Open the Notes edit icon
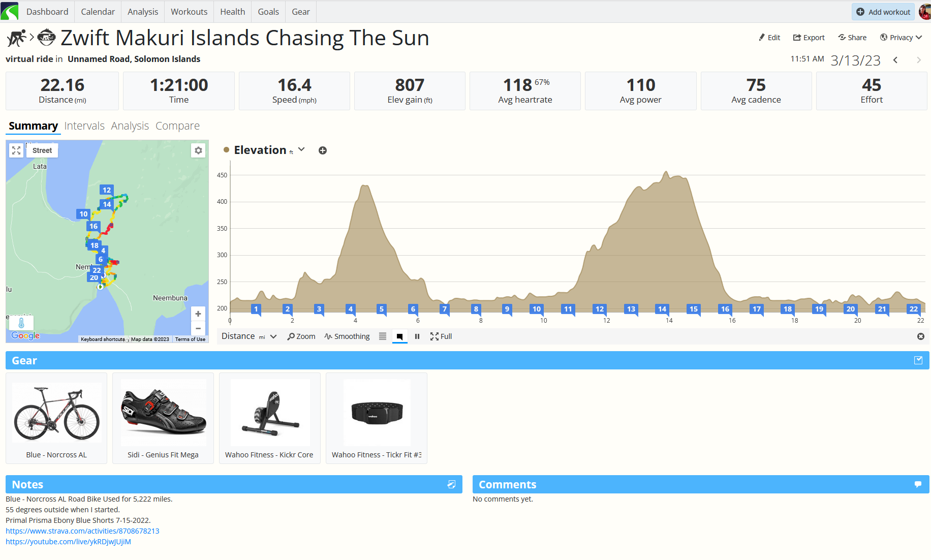Image resolution: width=931 pixels, height=560 pixels. (x=451, y=484)
